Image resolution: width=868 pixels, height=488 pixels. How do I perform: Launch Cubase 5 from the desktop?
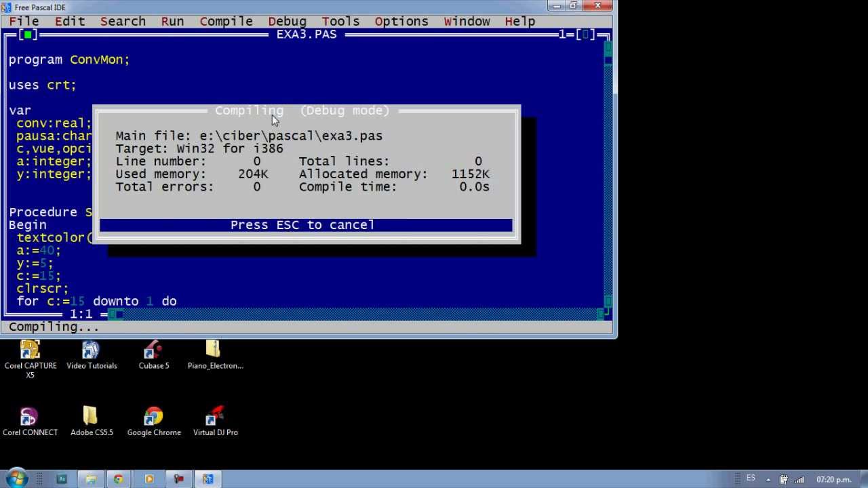(x=153, y=349)
